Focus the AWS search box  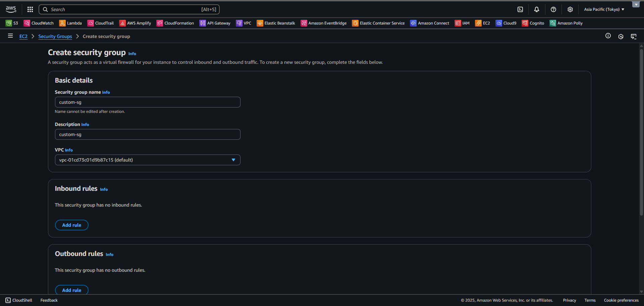(129, 9)
